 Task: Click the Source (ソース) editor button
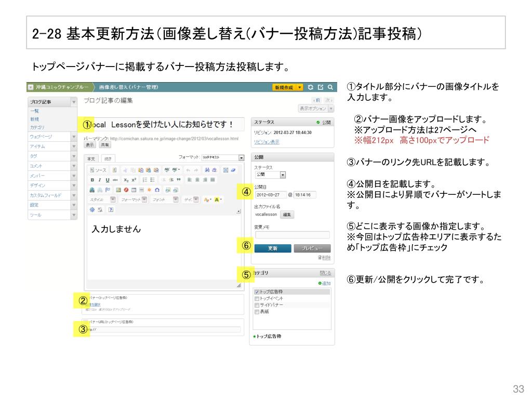pos(98,170)
